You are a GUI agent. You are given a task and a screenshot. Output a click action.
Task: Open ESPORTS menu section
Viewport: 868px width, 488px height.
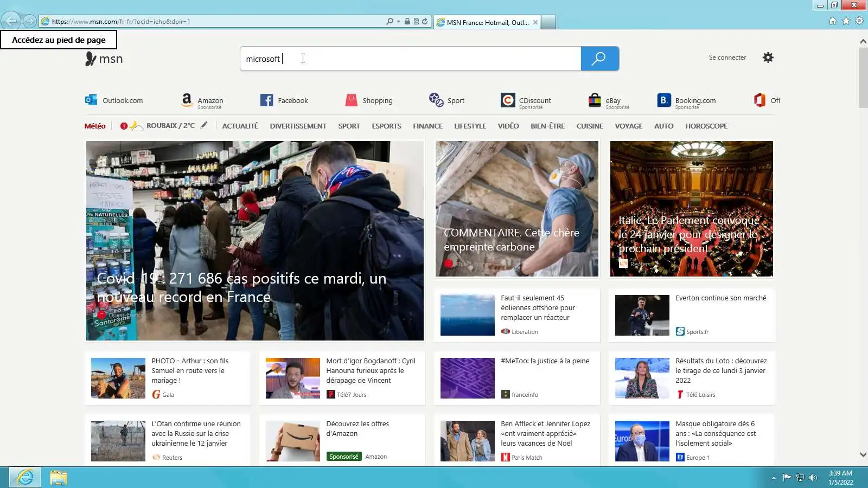pyautogui.click(x=386, y=126)
